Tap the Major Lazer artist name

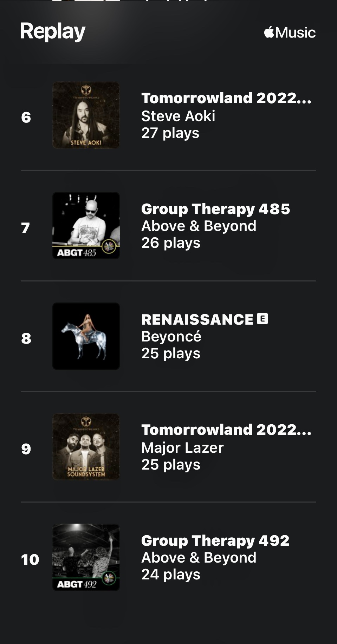coord(182,448)
